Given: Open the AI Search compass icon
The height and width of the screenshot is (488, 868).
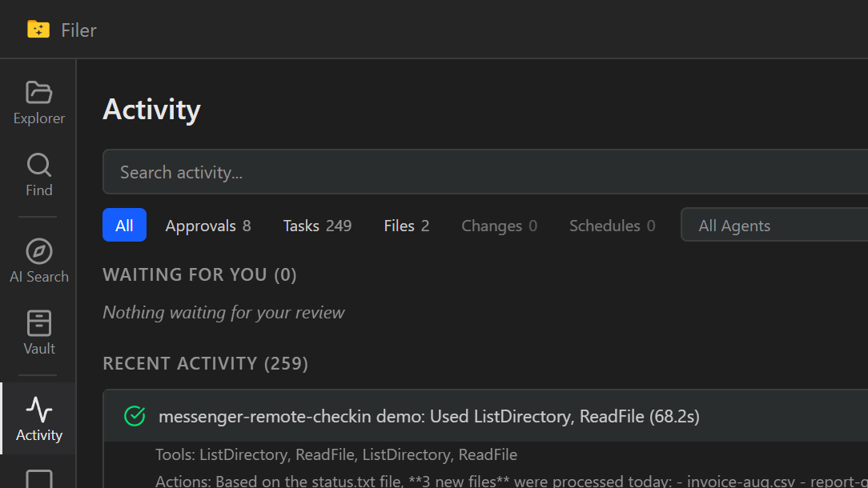Looking at the screenshot, I should point(38,251).
